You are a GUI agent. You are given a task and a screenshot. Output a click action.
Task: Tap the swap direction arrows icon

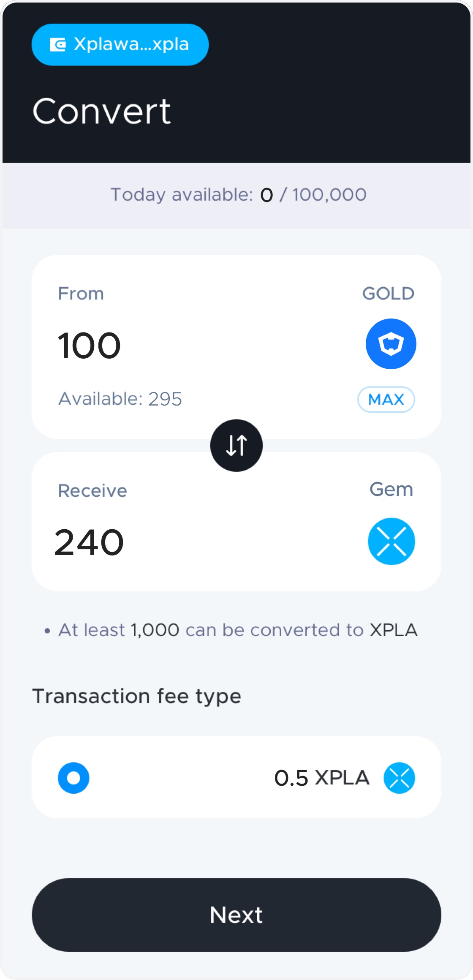[236, 445]
